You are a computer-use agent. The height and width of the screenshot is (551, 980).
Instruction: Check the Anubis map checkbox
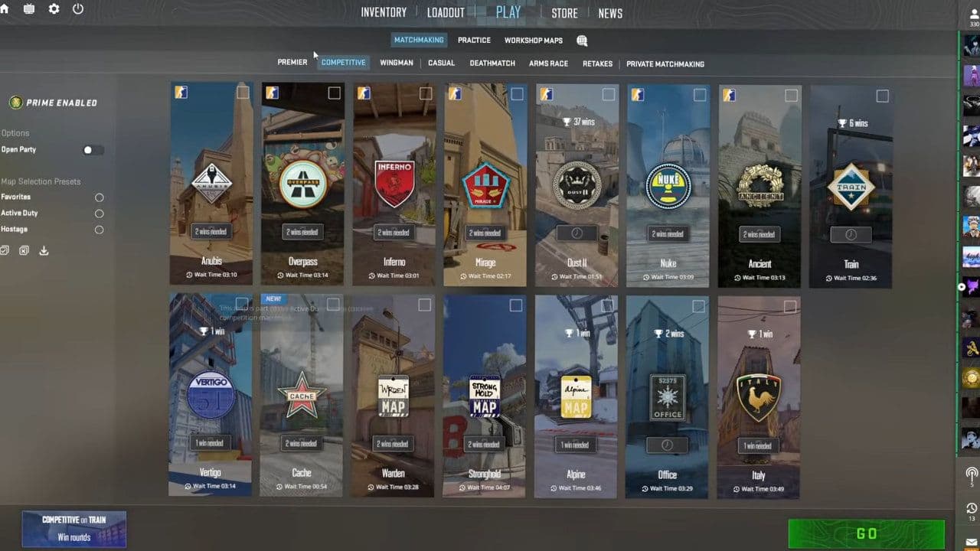click(243, 93)
